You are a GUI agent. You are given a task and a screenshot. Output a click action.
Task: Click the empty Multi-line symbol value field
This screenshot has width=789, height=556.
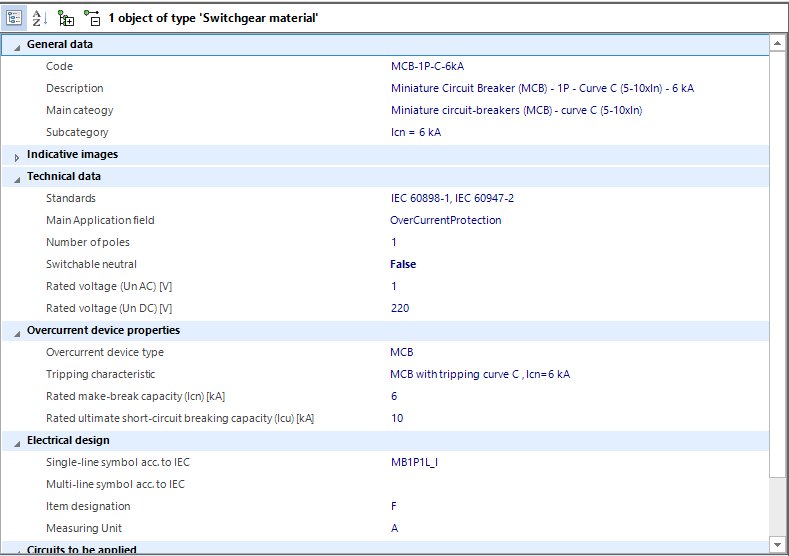click(x=579, y=484)
